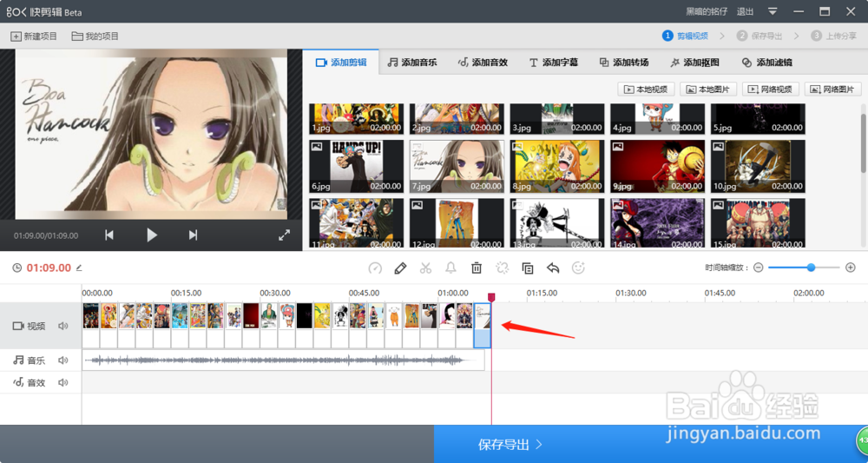
Task: Zoom in timeline with plus icon
Action: click(851, 268)
